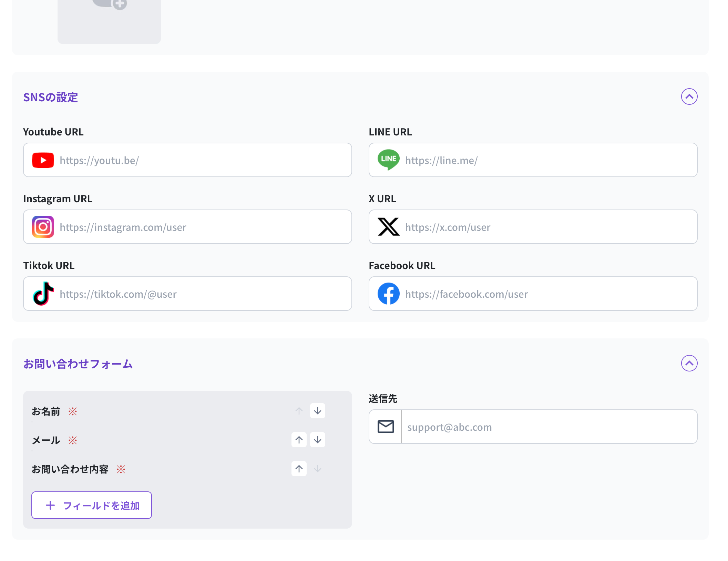Screen dimensions: 728x561
Task: Move メール field down
Action: click(317, 440)
